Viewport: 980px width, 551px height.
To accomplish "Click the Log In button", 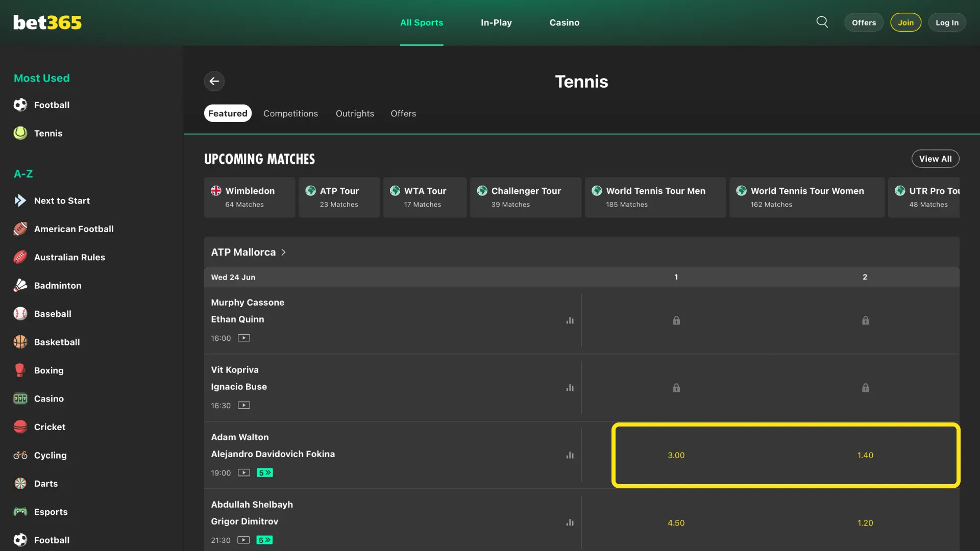I will [947, 22].
